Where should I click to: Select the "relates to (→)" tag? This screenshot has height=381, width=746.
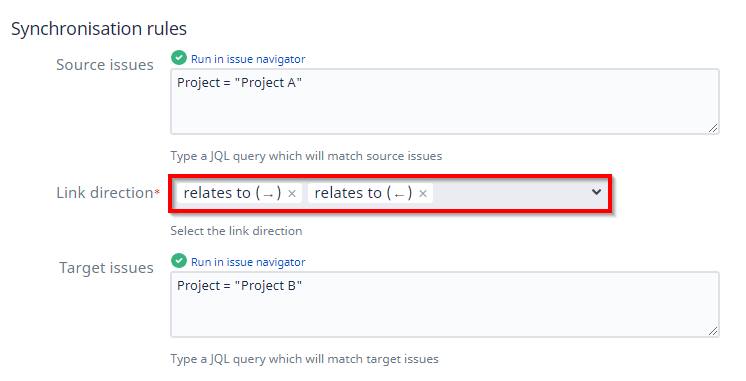232,193
